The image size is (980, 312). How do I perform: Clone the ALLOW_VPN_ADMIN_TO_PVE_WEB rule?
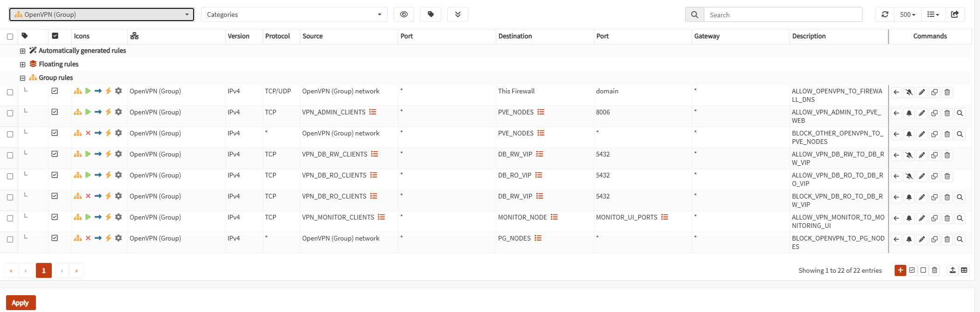(934, 113)
